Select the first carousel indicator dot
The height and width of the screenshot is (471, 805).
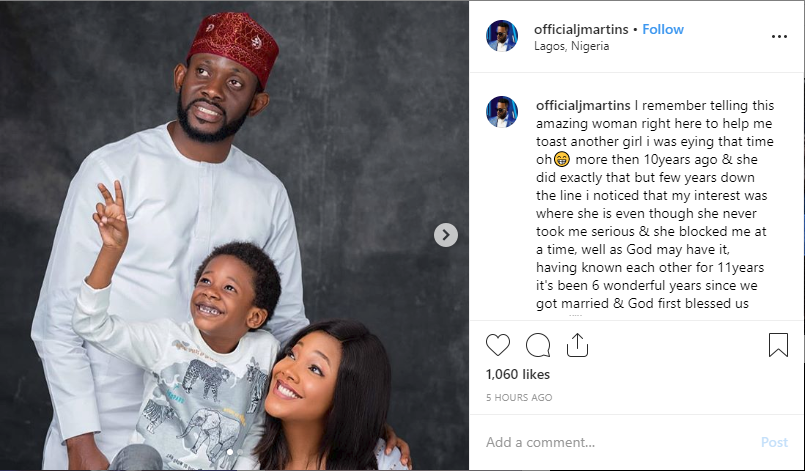pyautogui.click(x=229, y=452)
